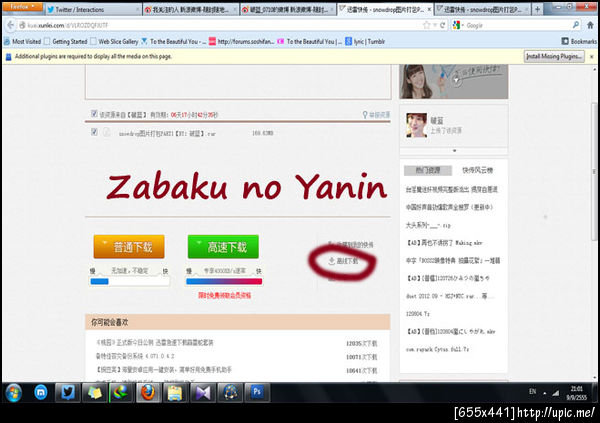
Task: Click the report resource link with pin icon
Action: [376, 114]
